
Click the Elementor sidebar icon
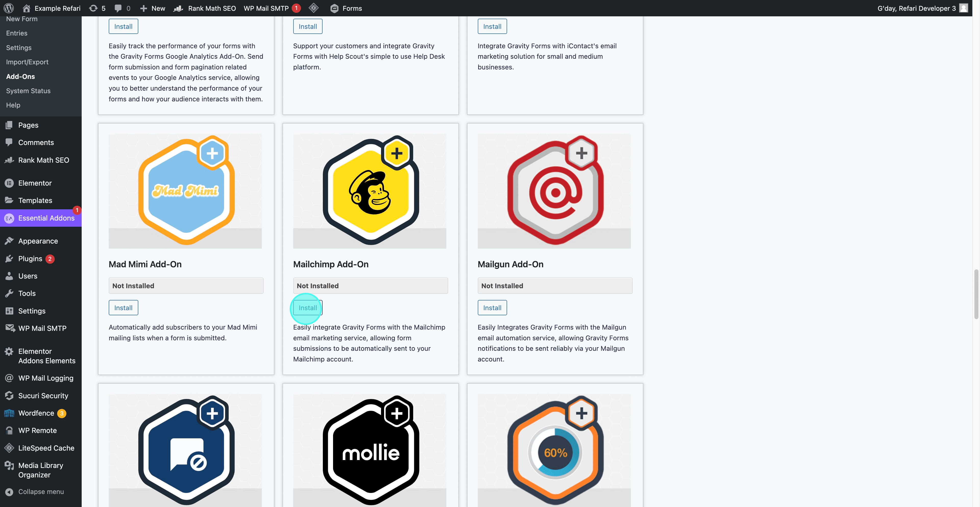click(x=9, y=183)
